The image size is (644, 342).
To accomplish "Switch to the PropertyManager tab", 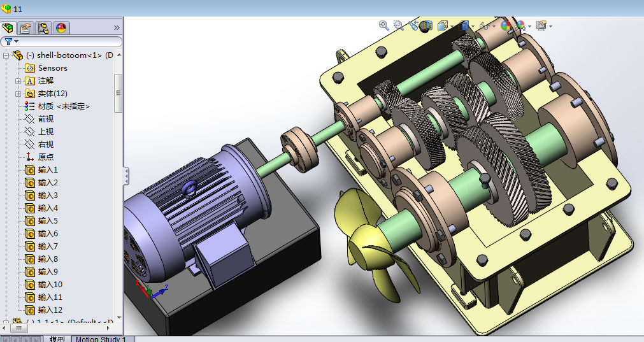I will point(25,28).
